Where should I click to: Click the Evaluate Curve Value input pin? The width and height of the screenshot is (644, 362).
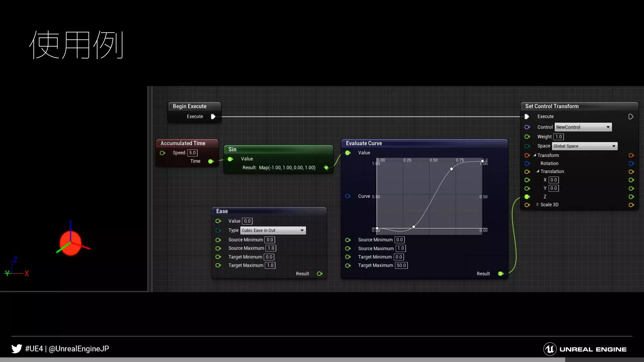(x=348, y=153)
